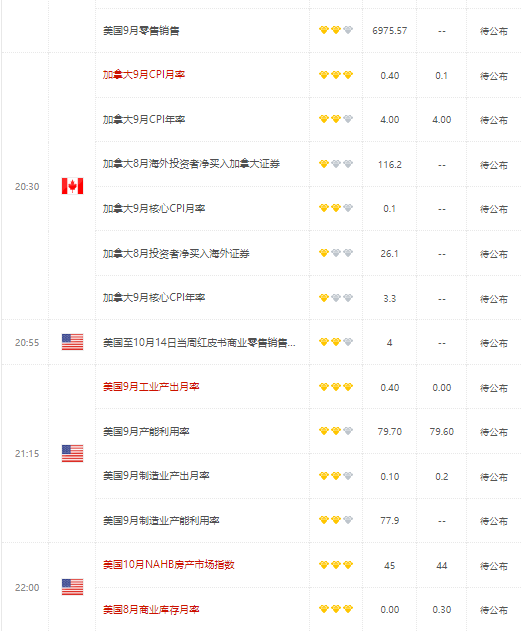This screenshot has height=631, width=521.
Task: Open 美国10月NAHB房产市场指数 indicator
Action: coord(169,565)
